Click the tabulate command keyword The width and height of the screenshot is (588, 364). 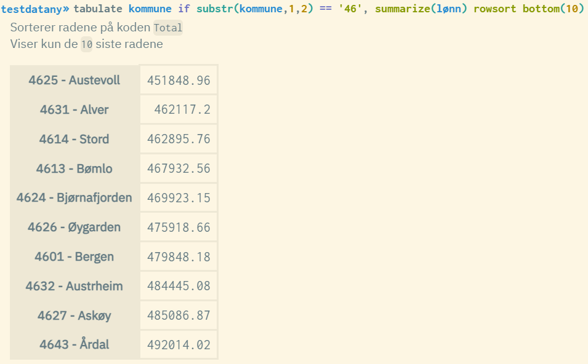99,9
